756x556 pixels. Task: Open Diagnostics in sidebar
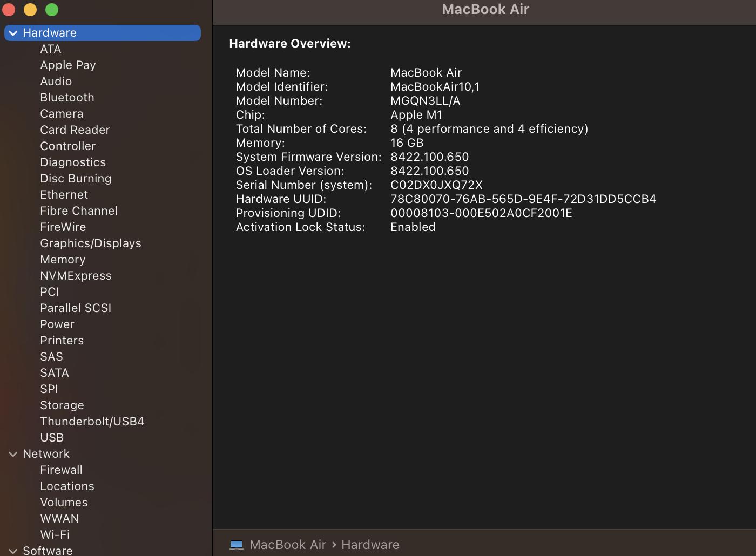tap(73, 162)
